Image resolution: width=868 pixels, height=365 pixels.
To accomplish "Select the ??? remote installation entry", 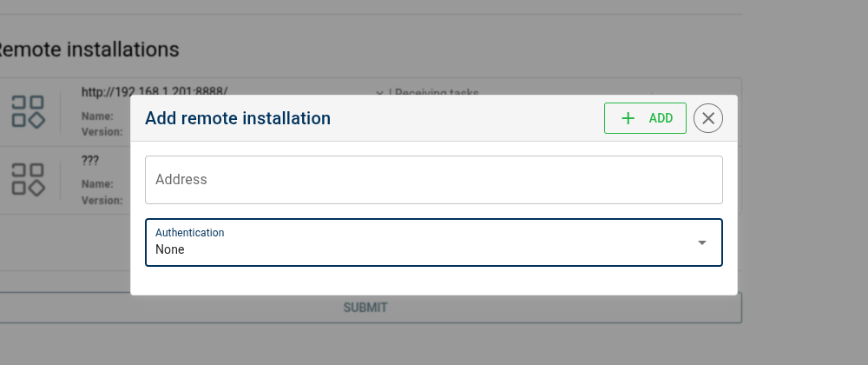I will click(x=89, y=161).
